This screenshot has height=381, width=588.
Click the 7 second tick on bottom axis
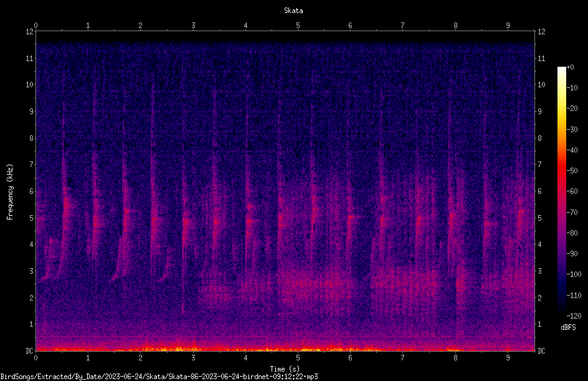pyautogui.click(x=403, y=358)
